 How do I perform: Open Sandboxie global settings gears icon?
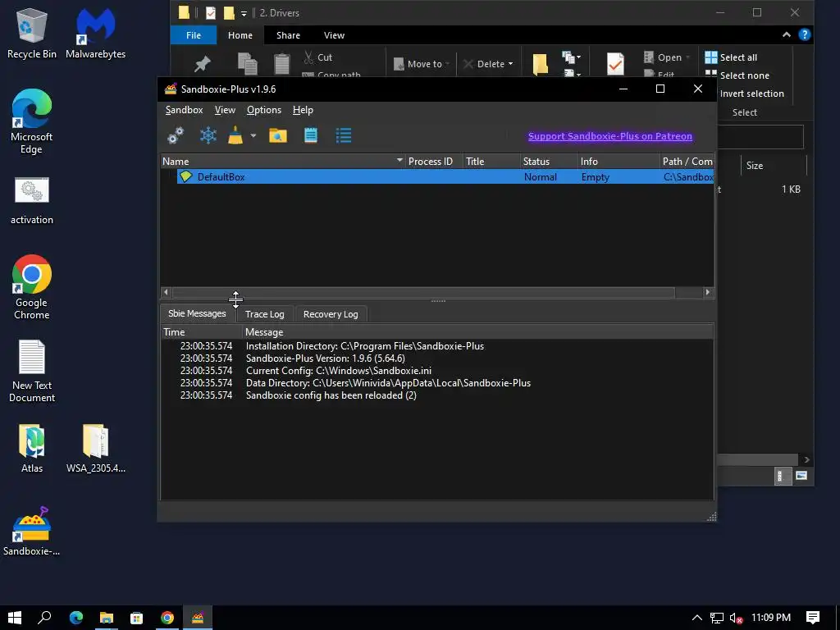[x=176, y=135]
